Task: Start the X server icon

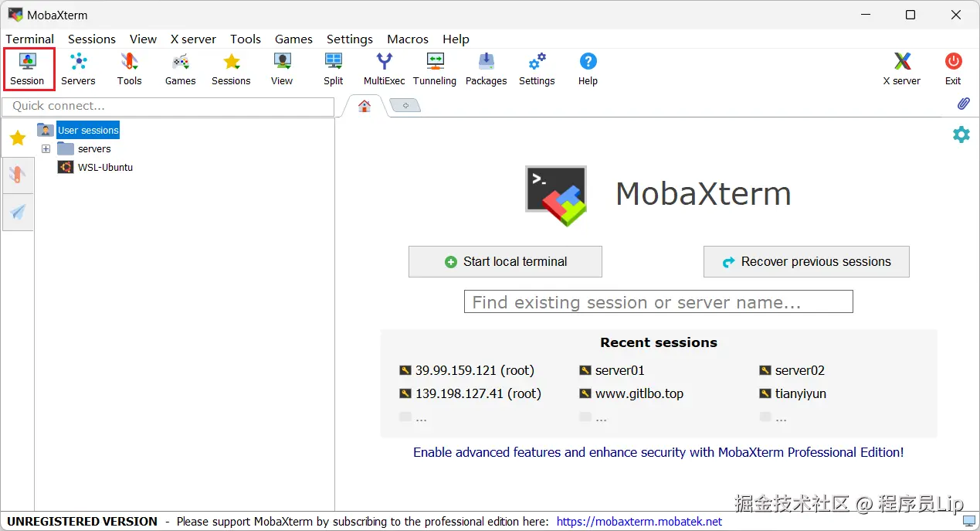Action: click(x=902, y=69)
